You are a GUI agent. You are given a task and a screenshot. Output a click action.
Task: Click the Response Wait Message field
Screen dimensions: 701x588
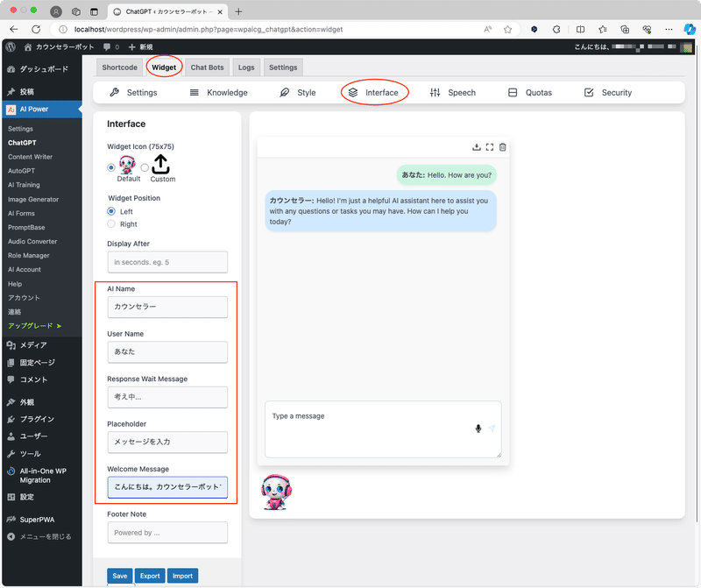click(167, 398)
